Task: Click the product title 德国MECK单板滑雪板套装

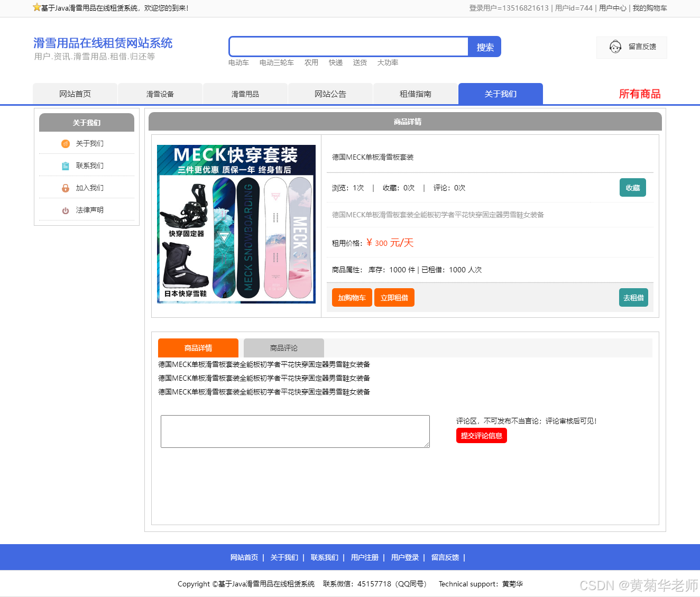Action: click(373, 157)
